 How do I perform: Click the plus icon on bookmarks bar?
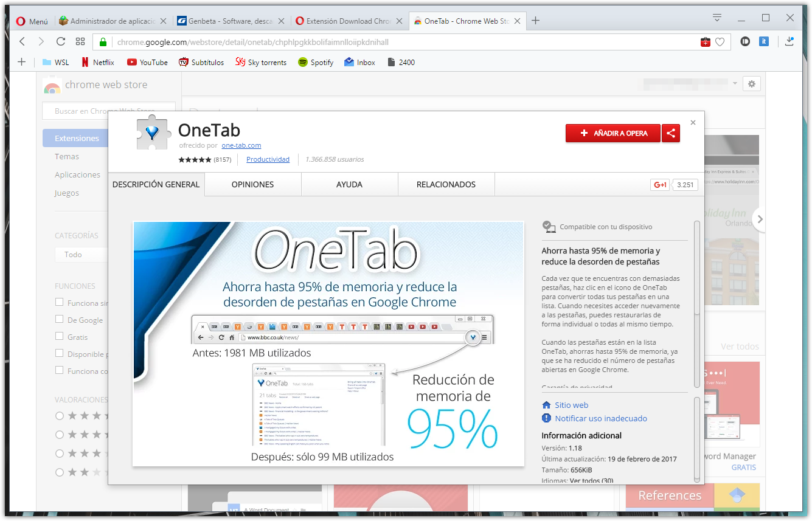pyautogui.click(x=22, y=62)
